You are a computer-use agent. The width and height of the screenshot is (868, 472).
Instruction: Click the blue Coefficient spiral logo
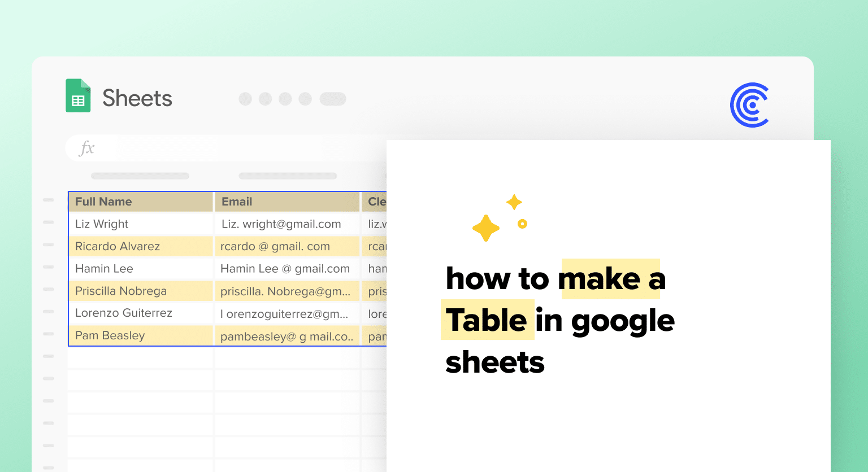(x=749, y=104)
